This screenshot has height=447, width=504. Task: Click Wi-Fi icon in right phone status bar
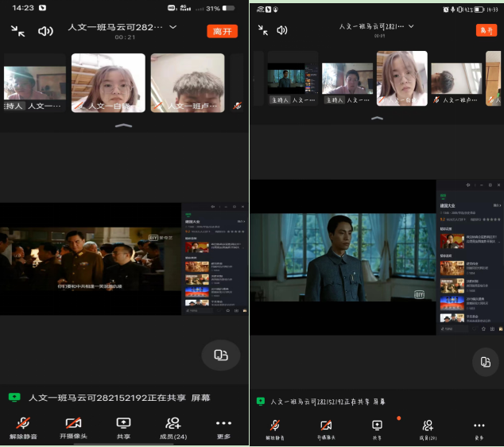click(260, 10)
